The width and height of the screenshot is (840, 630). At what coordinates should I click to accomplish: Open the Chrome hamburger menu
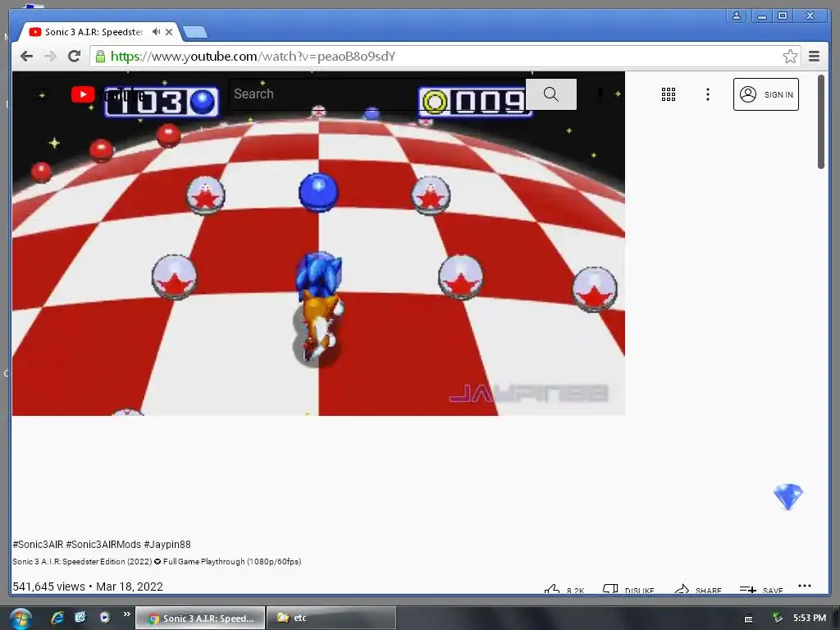tap(814, 57)
